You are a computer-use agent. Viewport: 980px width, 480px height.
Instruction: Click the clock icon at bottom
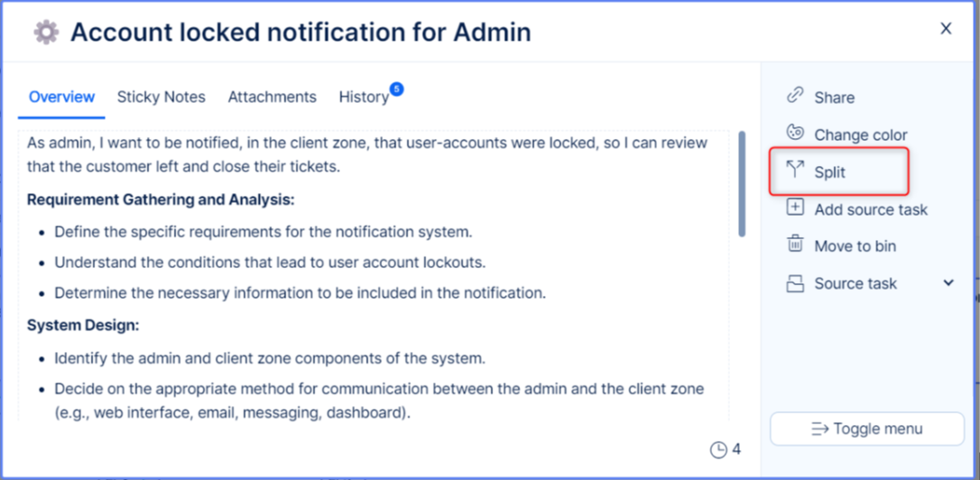click(x=718, y=449)
